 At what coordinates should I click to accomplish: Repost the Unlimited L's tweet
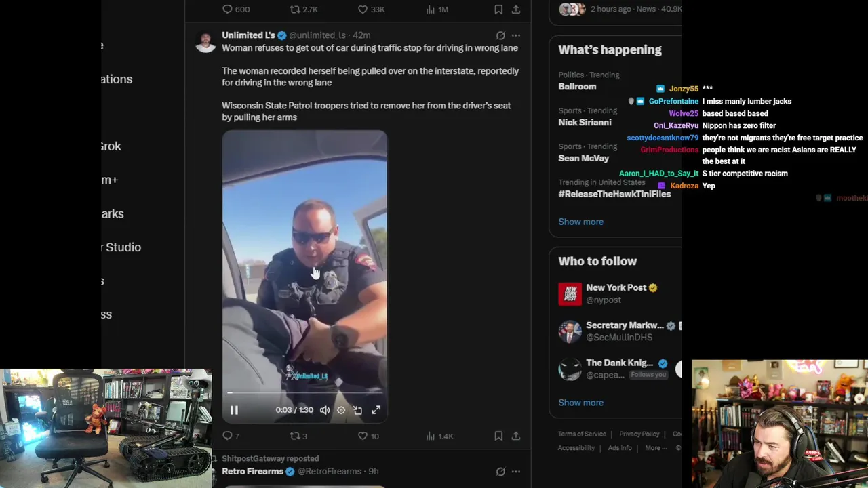[298, 436]
